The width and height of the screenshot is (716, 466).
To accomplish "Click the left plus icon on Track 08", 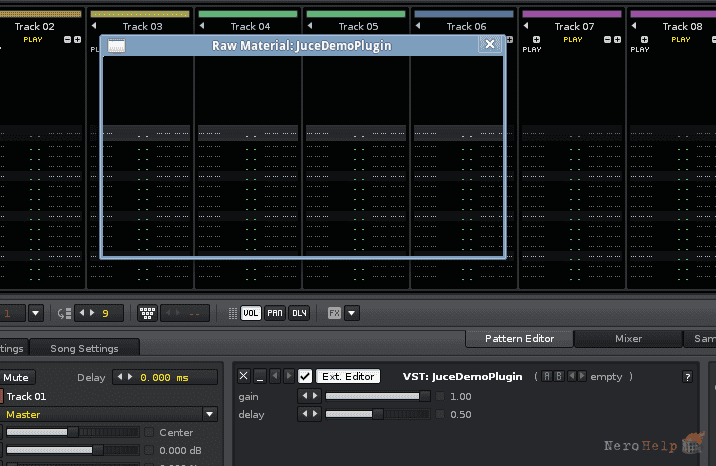I will click(x=644, y=40).
